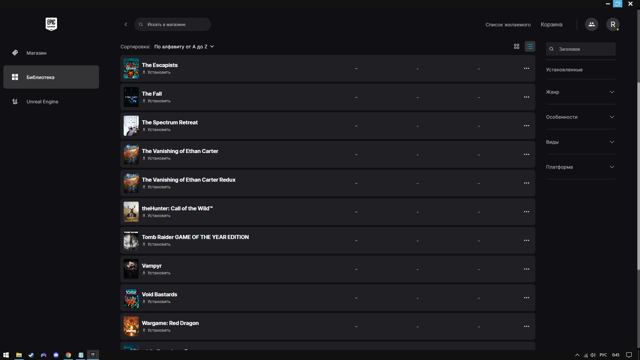
Task: Open the Магазин store section
Action: [x=51, y=53]
